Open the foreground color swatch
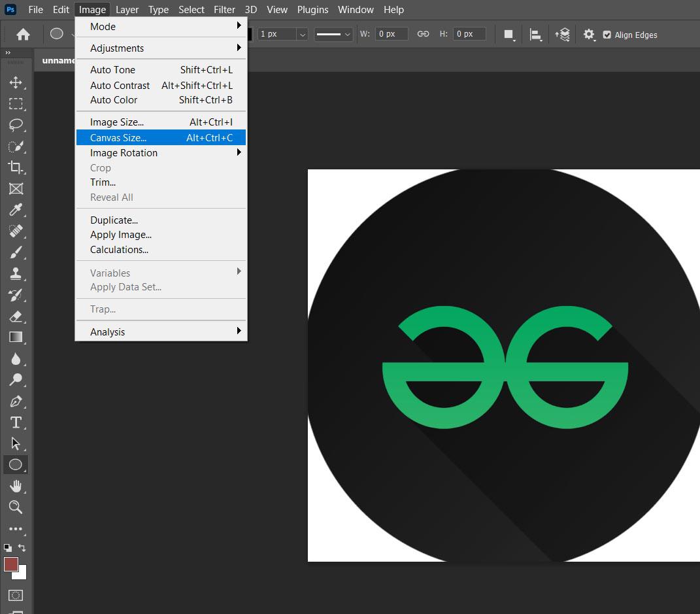 11,564
